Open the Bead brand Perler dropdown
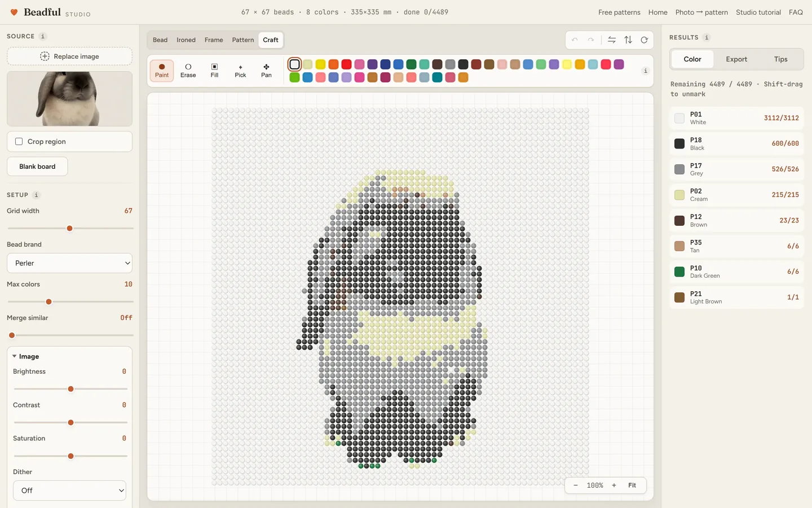The height and width of the screenshot is (508, 812). (x=69, y=263)
